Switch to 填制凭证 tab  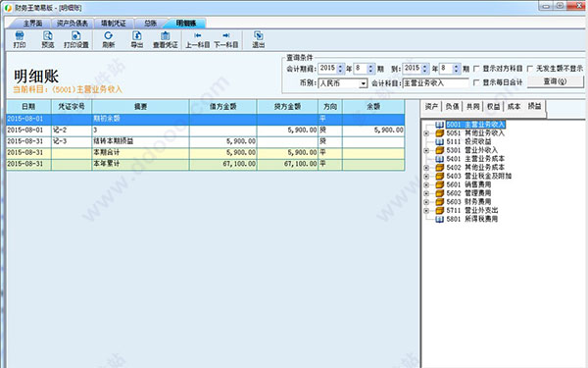point(114,24)
